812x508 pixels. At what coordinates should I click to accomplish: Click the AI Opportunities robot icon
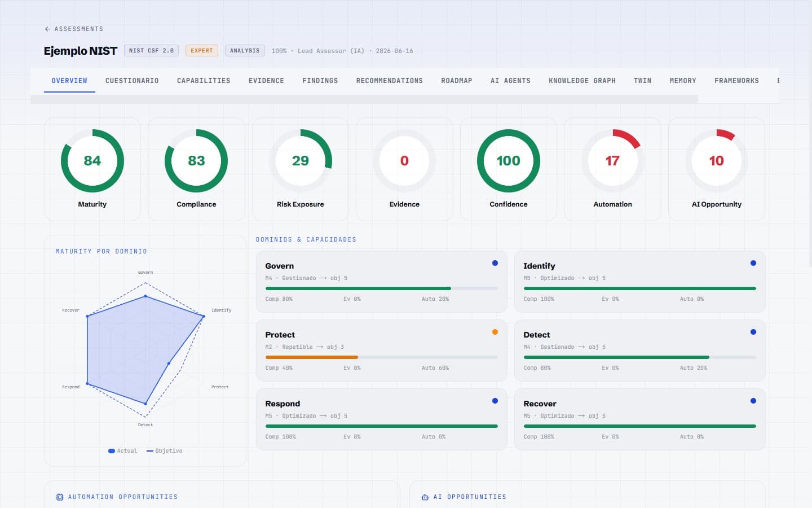(425, 497)
